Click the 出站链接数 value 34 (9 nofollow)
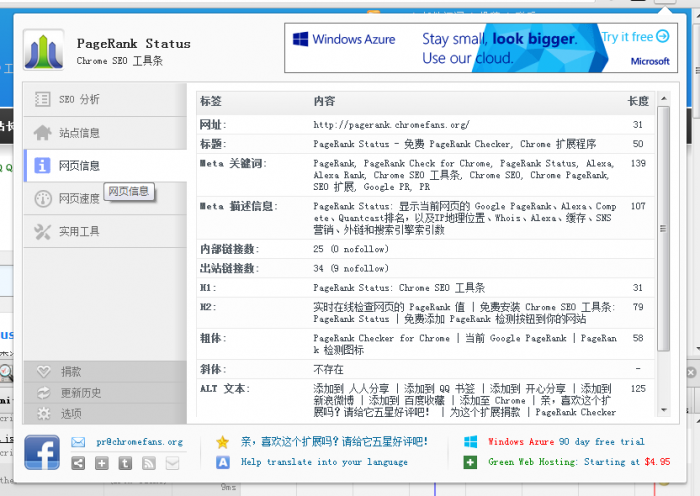Screen dimensions: 700x496 click(351, 268)
